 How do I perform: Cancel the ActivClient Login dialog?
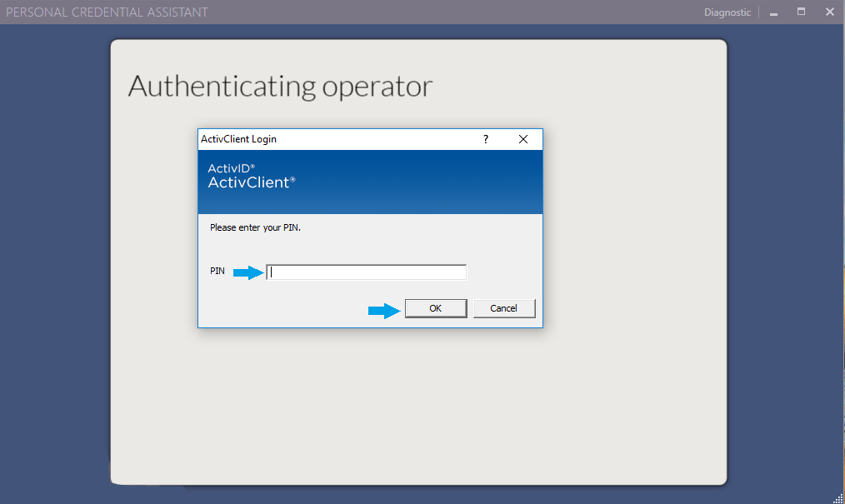tap(504, 308)
